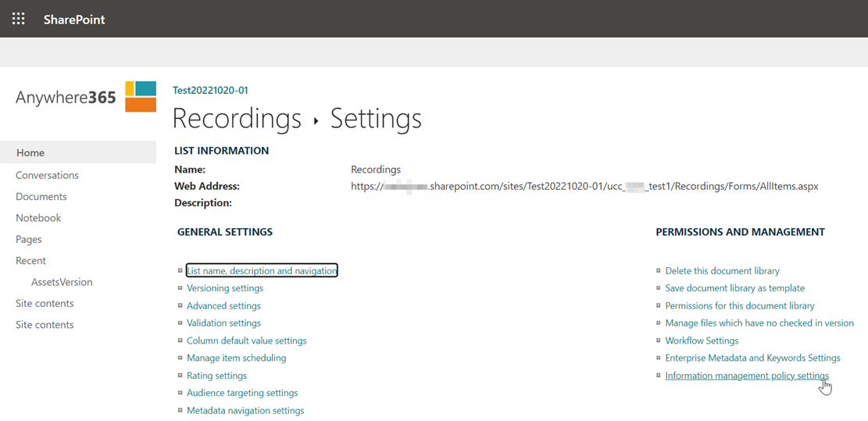
Task: Open List name, description and navigation
Action: pyautogui.click(x=262, y=271)
